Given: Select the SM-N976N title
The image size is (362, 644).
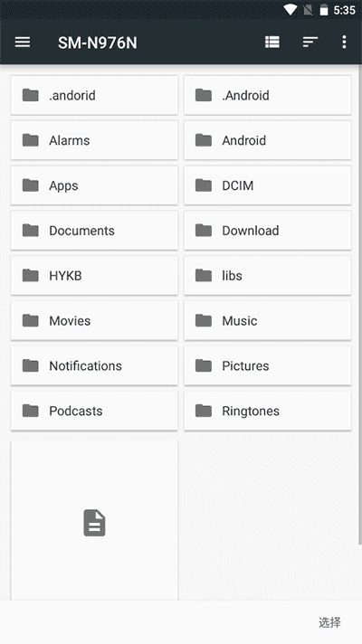Looking at the screenshot, I should [x=98, y=43].
